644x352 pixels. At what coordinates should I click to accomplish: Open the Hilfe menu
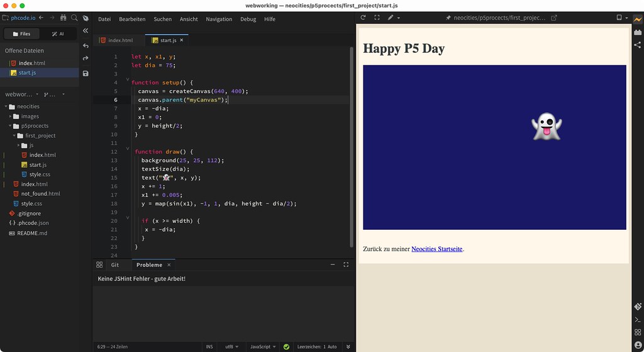click(270, 19)
